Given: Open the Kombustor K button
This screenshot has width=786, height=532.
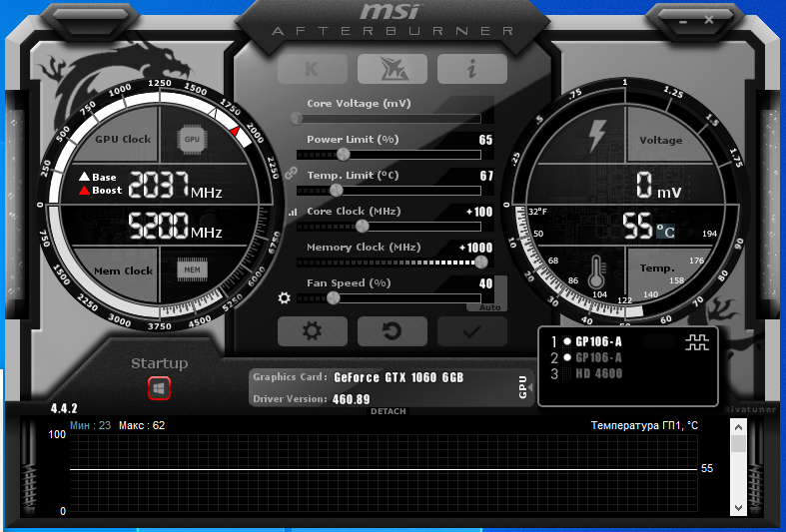Looking at the screenshot, I should click(x=312, y=69).
